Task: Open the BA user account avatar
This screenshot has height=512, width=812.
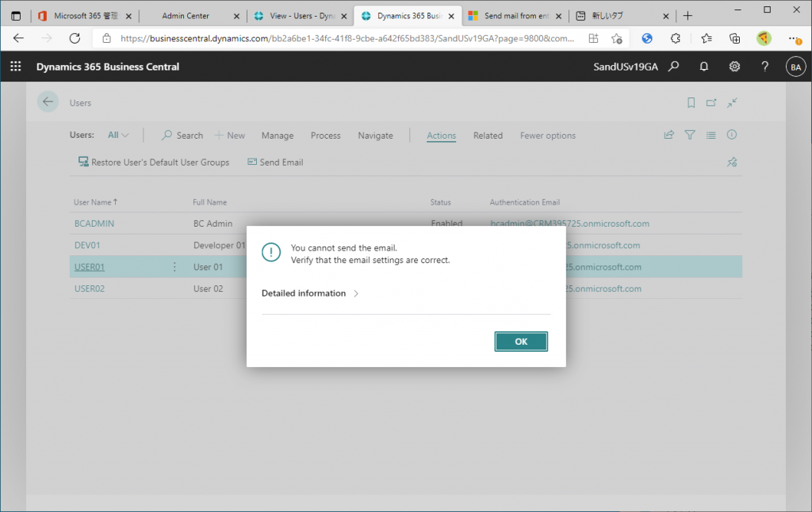Action: pyautogui.click(x=795, y=67)
